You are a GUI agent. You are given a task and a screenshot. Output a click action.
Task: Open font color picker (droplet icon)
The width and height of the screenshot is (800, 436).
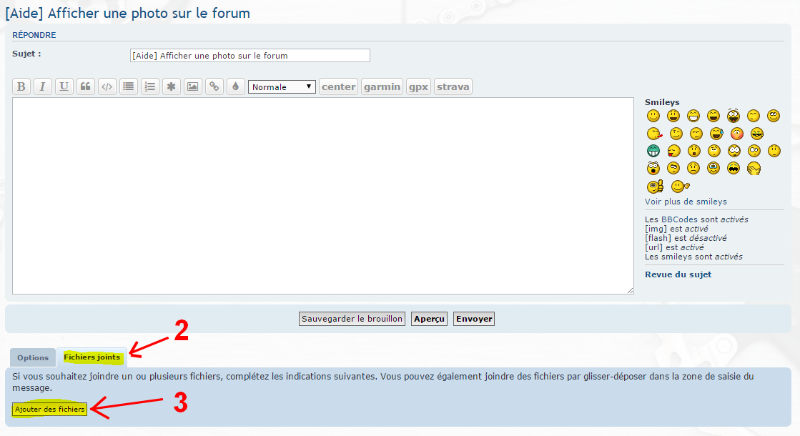coord(235,87)
